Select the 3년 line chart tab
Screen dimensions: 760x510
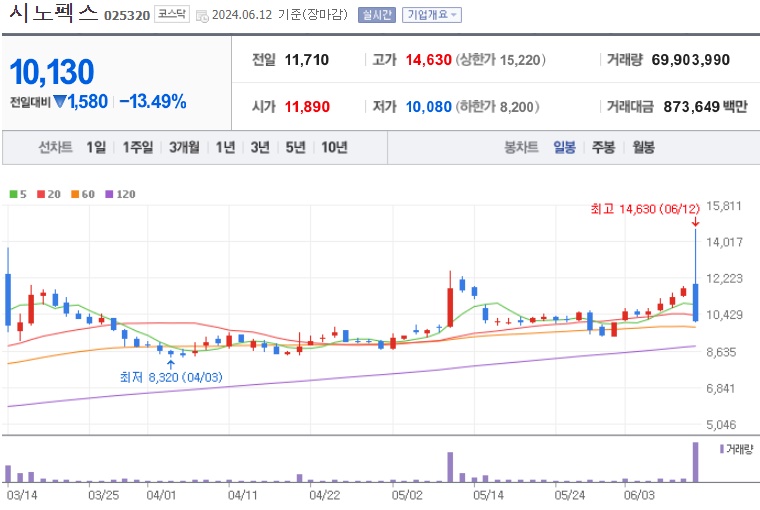(260, 147)
